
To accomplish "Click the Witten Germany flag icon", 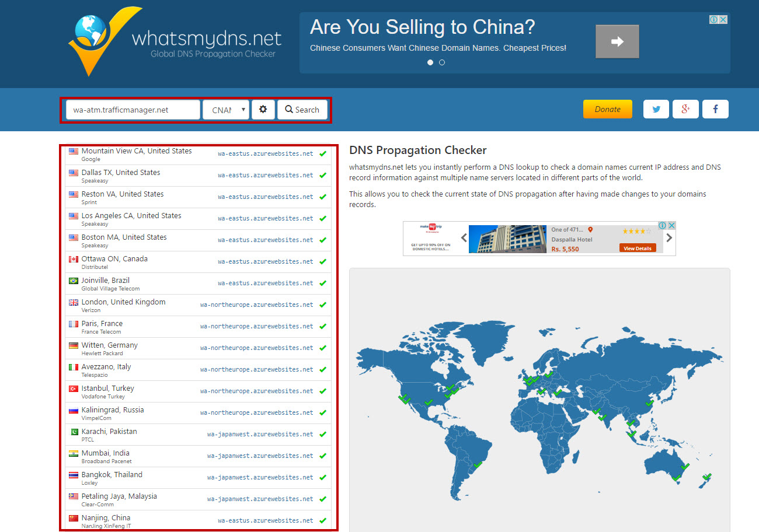I will pyautogui.click(x=74, y=345).
